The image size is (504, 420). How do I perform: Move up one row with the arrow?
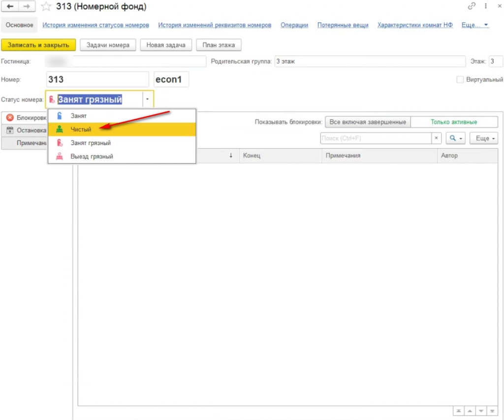(470, 411)
